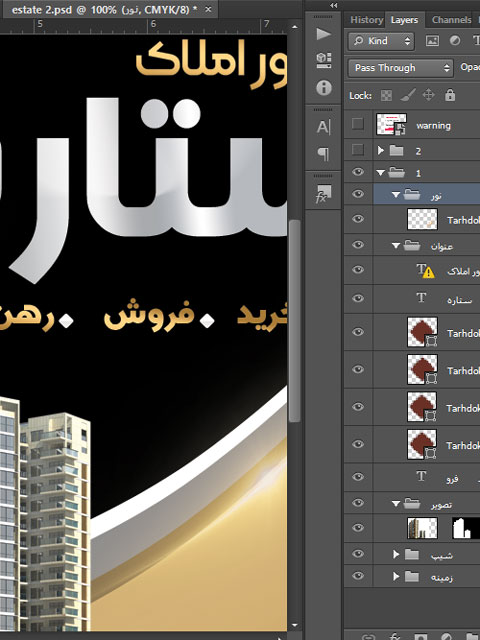Hide the ستاره text layer
This screenshot has height=640, width=480.
pos(358,298)
